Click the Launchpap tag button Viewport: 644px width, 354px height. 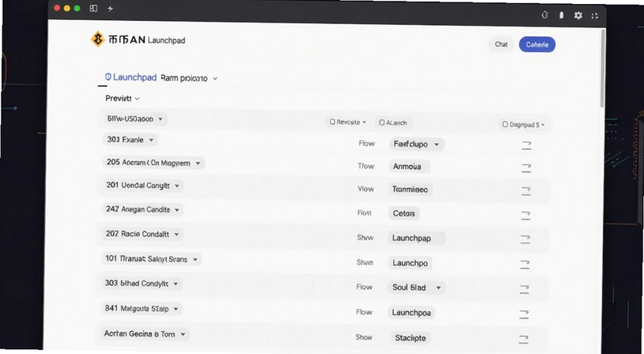coord(417,238)
